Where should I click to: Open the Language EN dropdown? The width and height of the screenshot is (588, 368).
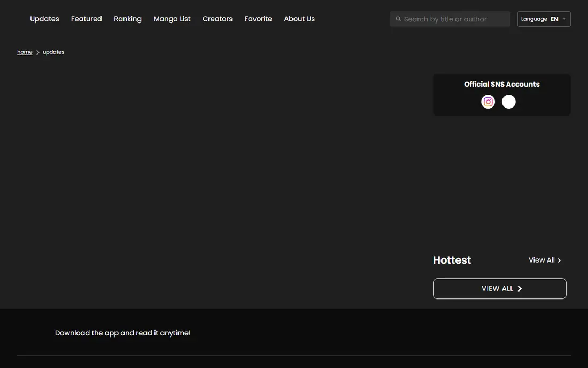pyautogui.click(x=544, y=19)
